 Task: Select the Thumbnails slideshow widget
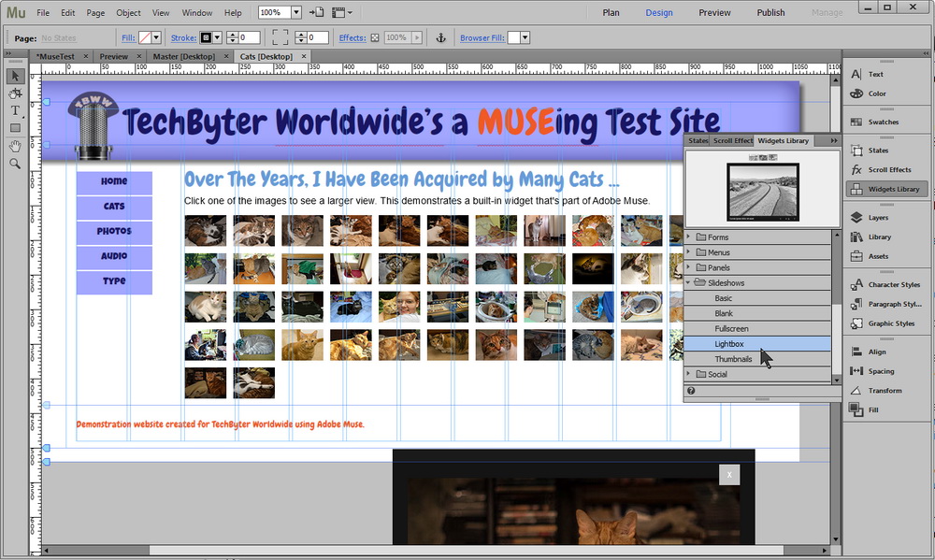click(757, 359)
